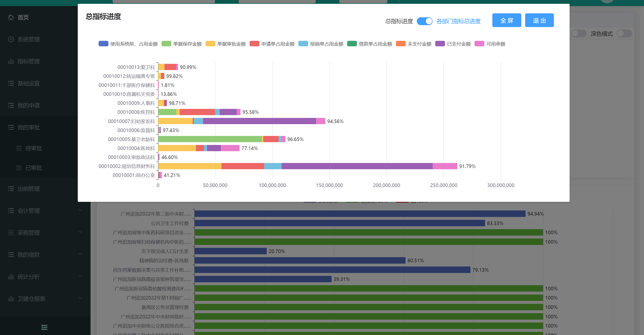Click 精神病防治经费-区残联 label in background

click(x=164, y=260)
